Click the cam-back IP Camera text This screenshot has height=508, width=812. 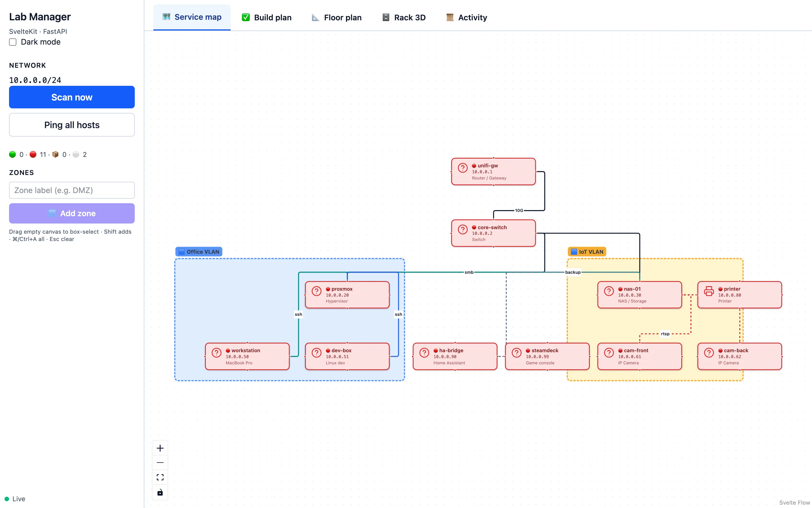[x=728, y=363]
